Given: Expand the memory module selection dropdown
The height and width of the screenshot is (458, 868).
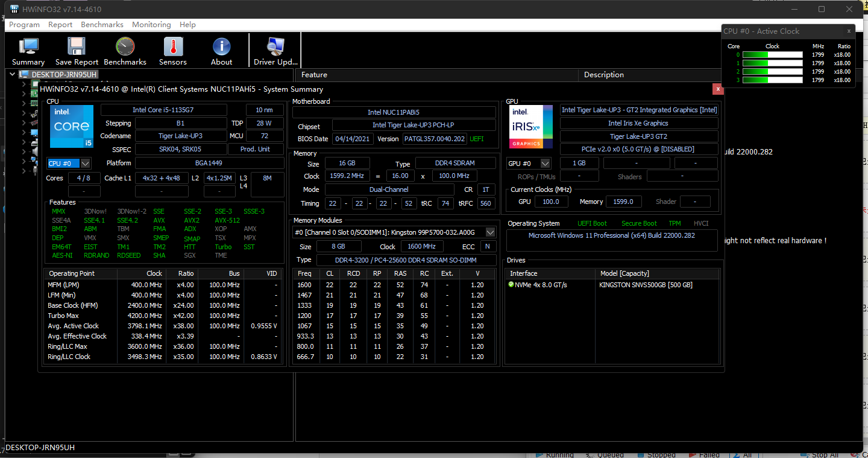Looking at the screenshot, I should coord(490,232).
